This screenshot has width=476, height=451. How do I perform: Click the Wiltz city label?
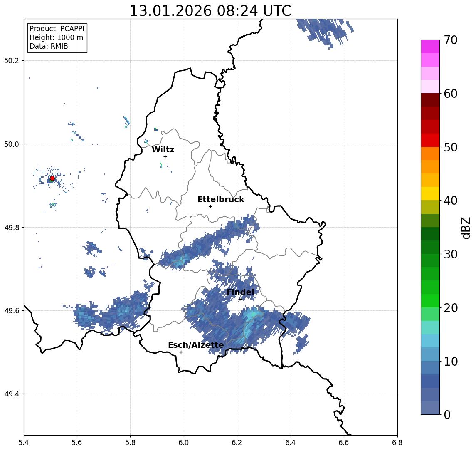163,149
